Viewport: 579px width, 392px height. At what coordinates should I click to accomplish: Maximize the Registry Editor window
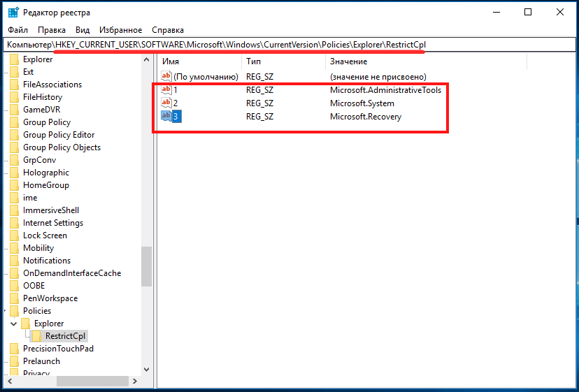tap(528, 12)
